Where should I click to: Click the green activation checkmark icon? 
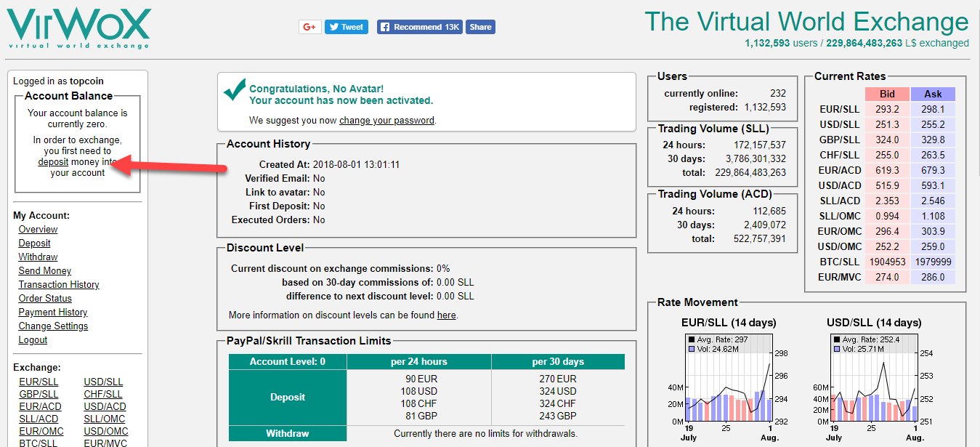point(235,89)
